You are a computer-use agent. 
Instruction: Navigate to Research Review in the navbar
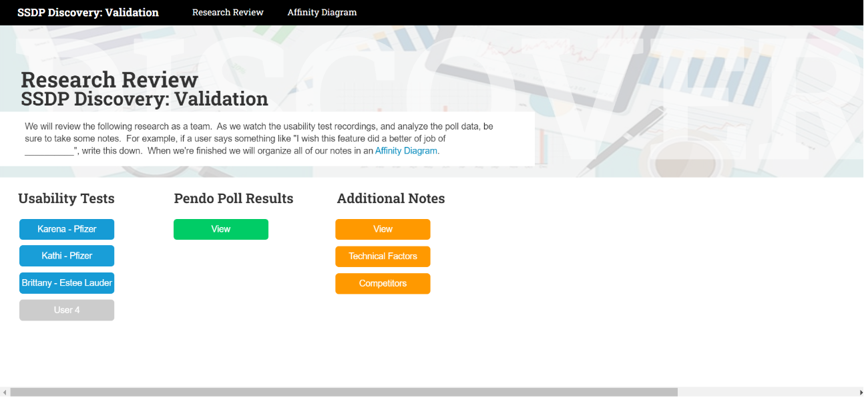click(x=228, y=12)
